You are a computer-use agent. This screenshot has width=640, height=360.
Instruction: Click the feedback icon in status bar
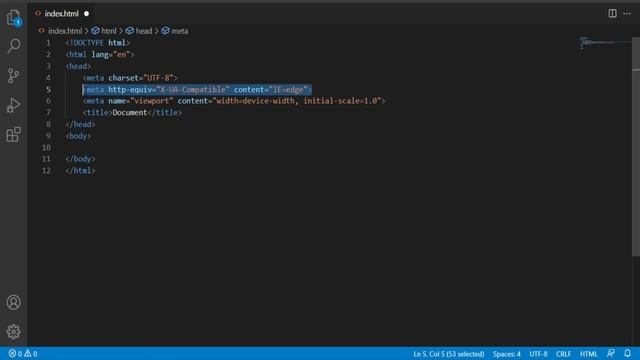(x=611, y=353)
